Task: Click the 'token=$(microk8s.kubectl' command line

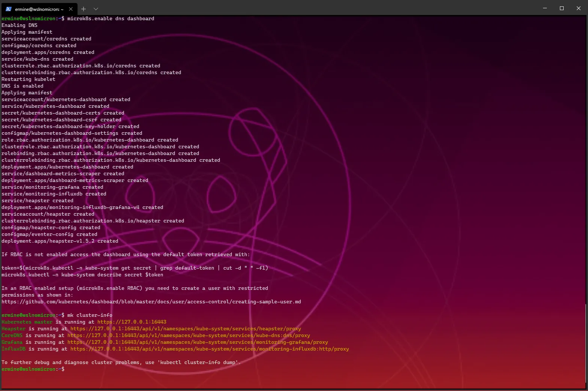Action: (134, 268)
